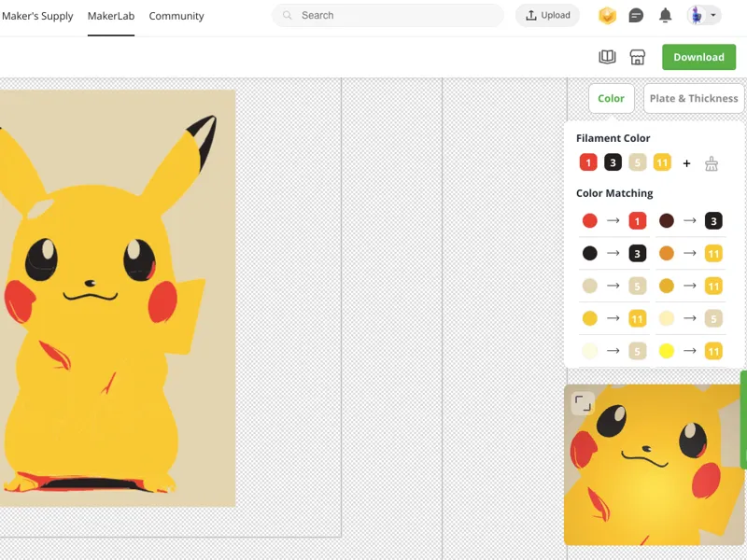Open the MakerLab tab
747x560 pixels.
[x=111, y=16]
